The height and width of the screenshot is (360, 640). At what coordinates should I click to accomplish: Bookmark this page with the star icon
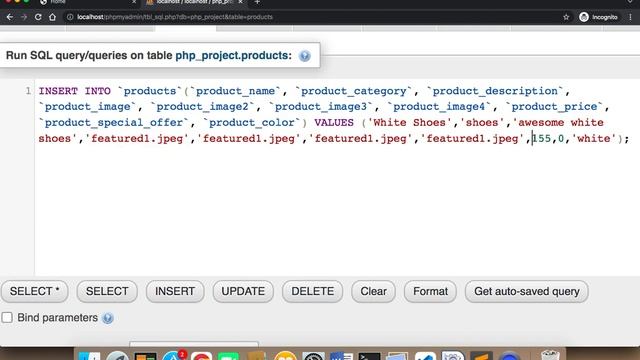point(566,17)
